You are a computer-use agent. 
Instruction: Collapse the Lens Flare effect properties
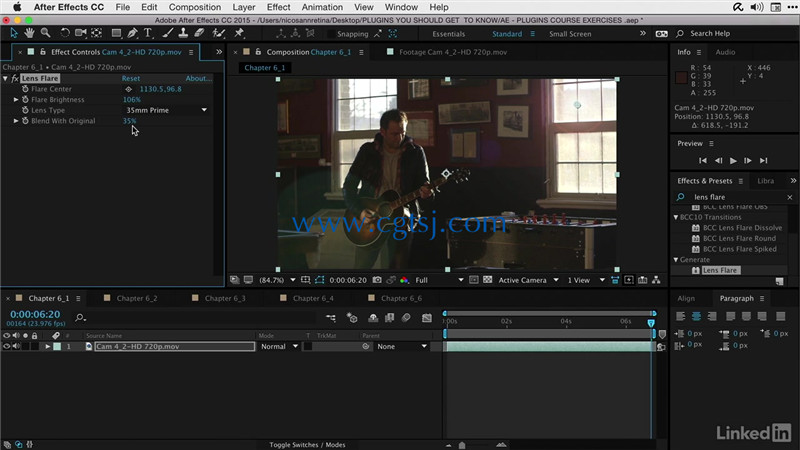(x=5, y=79)
